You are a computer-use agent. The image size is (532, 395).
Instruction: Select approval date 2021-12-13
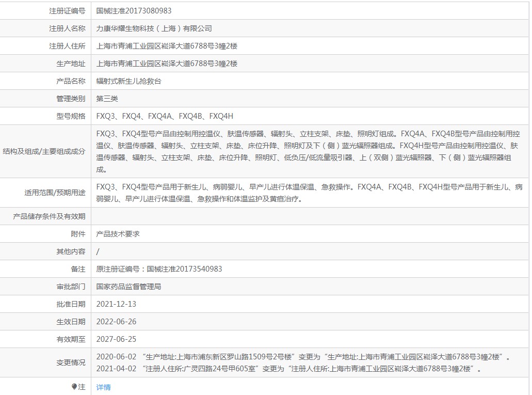tap(116, 304)
